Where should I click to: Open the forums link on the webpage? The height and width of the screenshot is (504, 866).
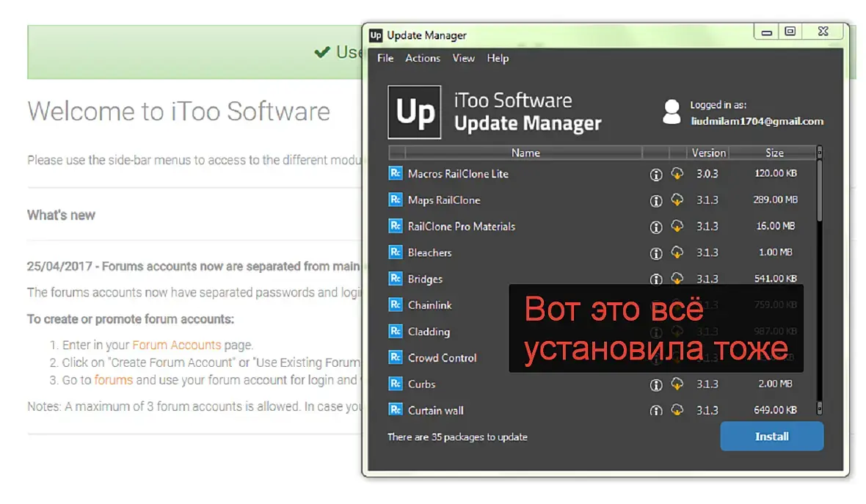(x=113, y=380)
